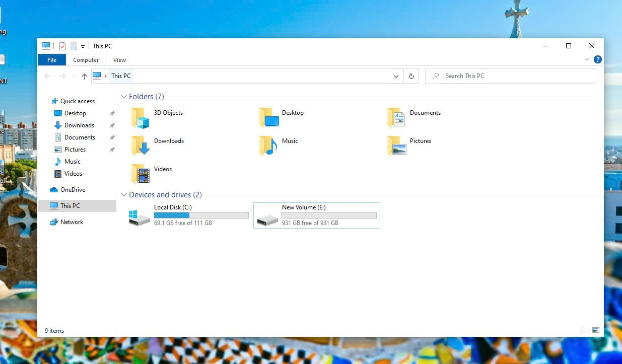Open the Computer ribbon tab
The image size is (622, 364).
pos(86,60)
